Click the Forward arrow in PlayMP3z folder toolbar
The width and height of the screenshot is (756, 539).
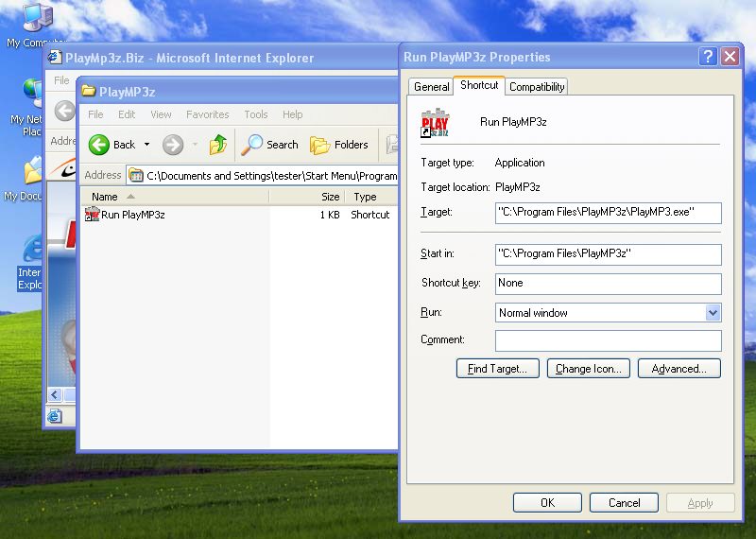coord(173,145)
